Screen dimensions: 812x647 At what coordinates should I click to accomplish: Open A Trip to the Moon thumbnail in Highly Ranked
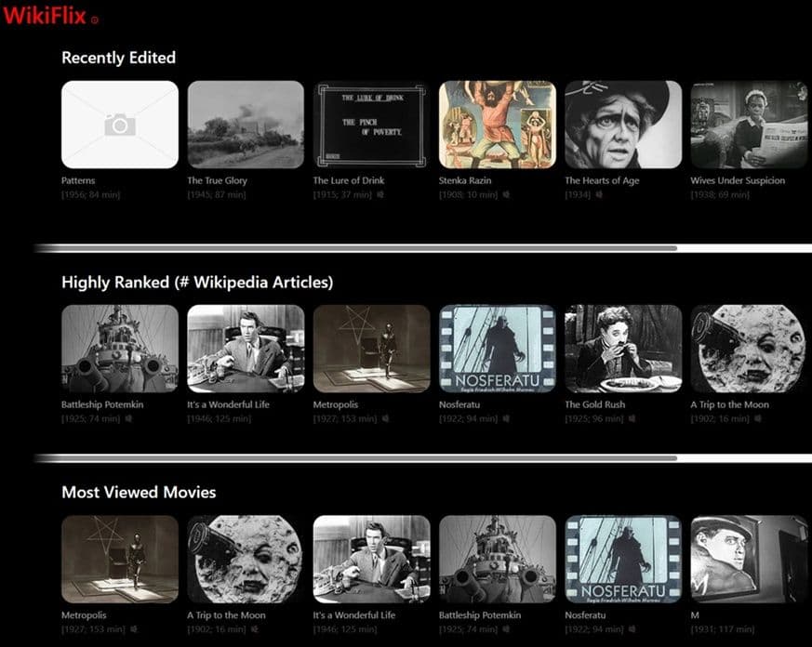tap(749, 349)
